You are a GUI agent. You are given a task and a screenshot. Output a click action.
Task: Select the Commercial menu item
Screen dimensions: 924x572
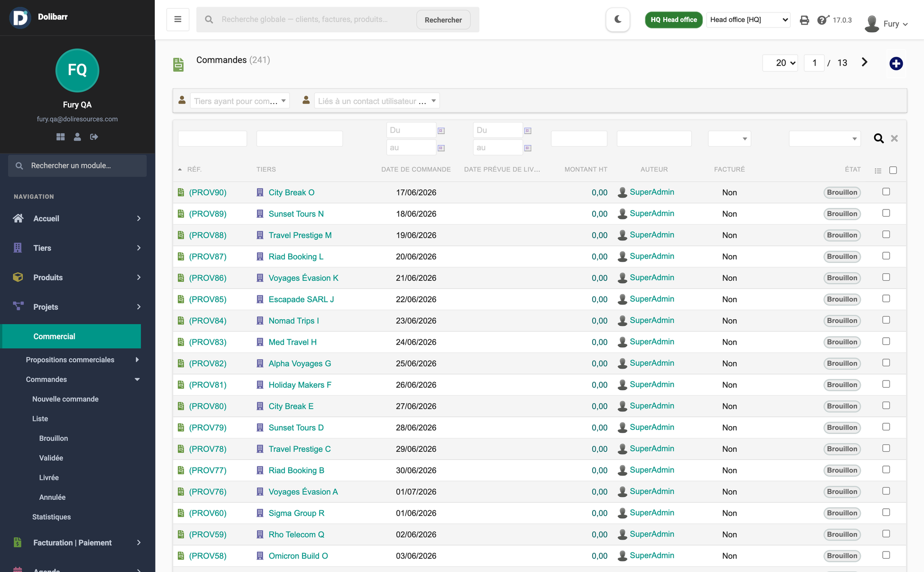click(72, 336)
